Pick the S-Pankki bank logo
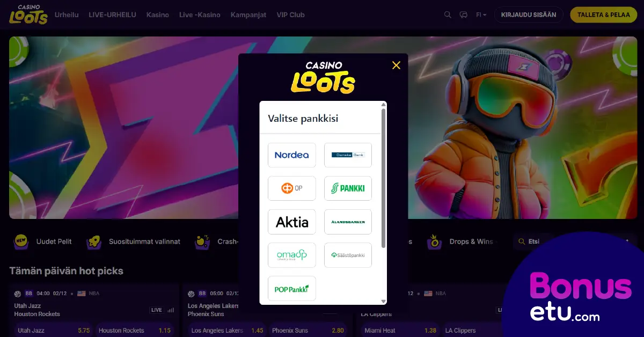 click(x=348, y=188)
